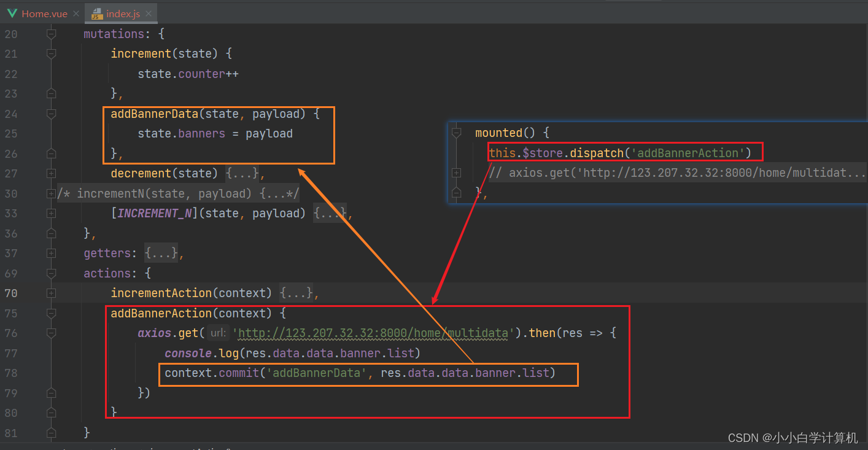Click the url: parameter hint on line 76
The height and width of the screenshot is (450, 868).
coord(217,333)
